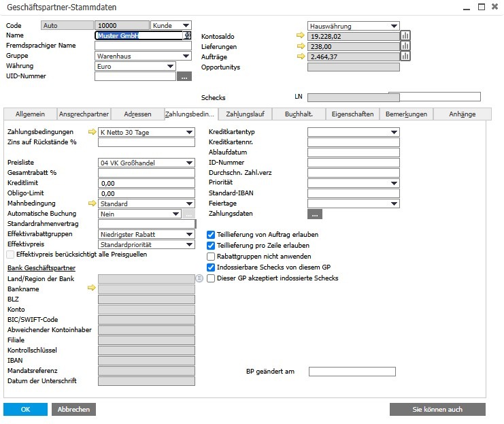Open the Buchhalt. tab
This screenshot has width=504, height=424.
click(299, 114)
